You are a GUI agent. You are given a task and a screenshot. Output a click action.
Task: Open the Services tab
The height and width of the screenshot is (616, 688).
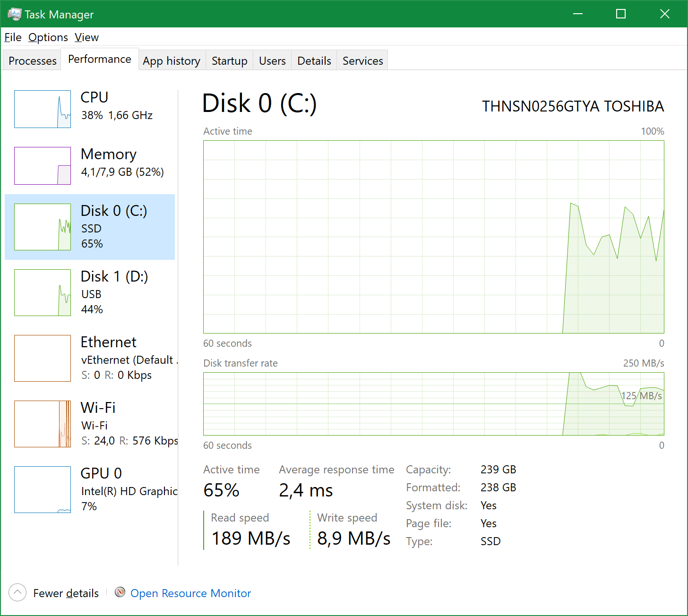362,61
